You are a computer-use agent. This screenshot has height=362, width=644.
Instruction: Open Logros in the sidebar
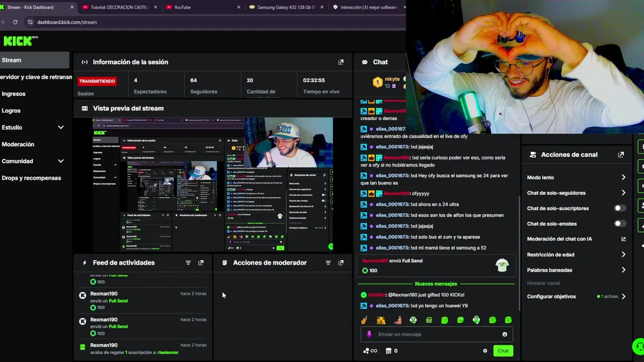click(11, 111)
